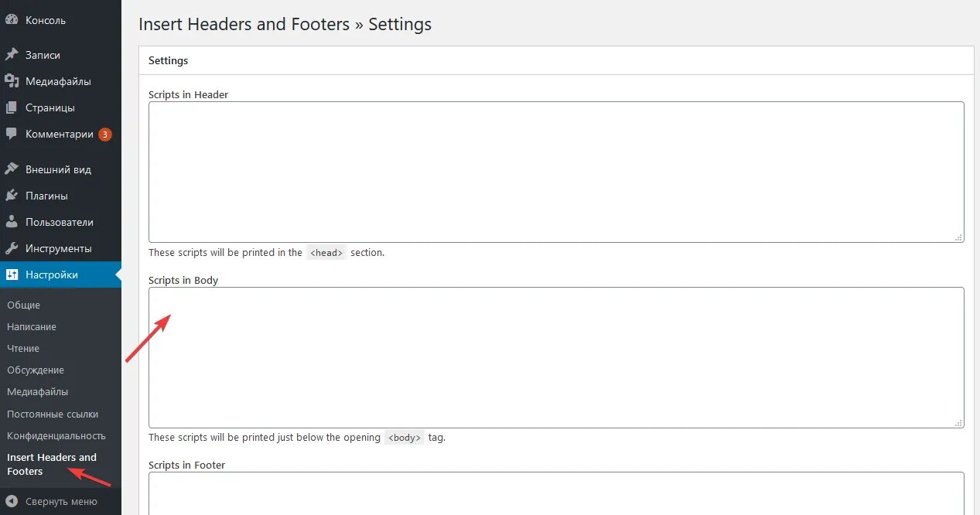Click the Scripts in Footer textarea
This screenshot has width=980, height=515.
coord(555,493)
